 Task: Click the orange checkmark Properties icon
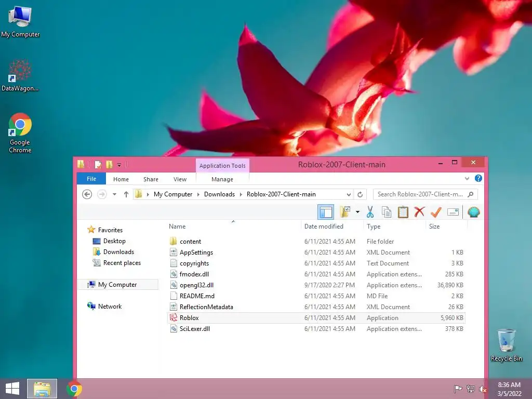click(436, 212)
